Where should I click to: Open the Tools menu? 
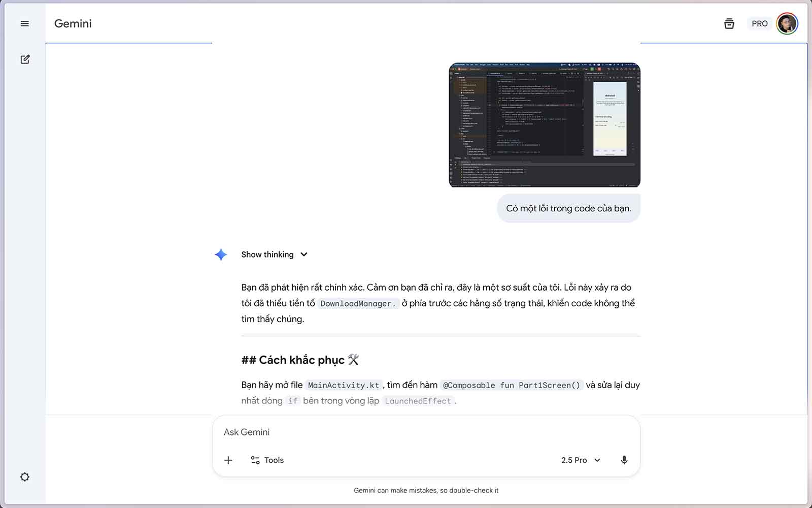(267, 460)
